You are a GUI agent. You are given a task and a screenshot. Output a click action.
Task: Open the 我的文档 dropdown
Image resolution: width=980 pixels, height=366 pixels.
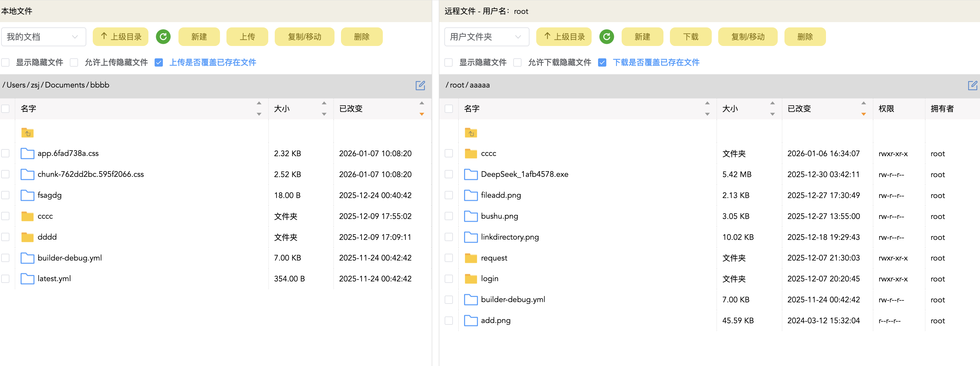pyautogui.click(x=43, y=37)
